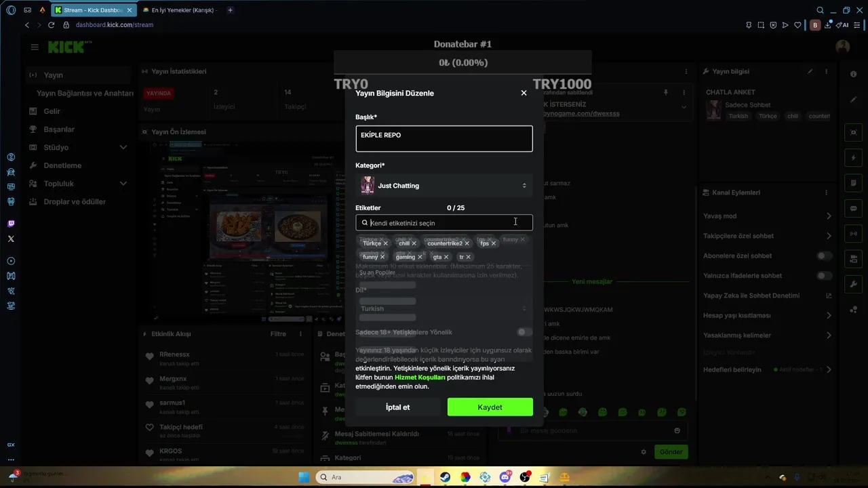Click Filtre in Etkinlik Akışı
Image resolution: width=868 pixels, height=488 pixels.
click(x=278, y=333)
